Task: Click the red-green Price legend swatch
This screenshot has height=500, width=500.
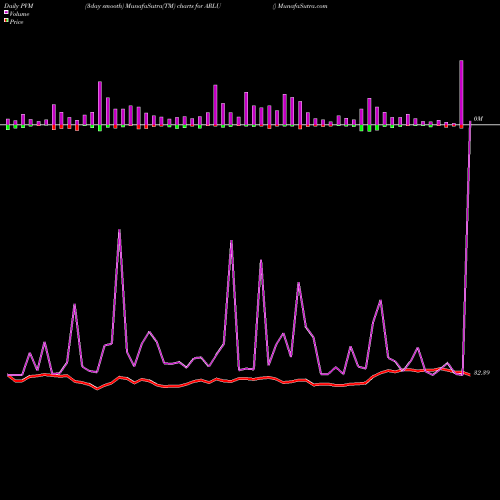Action: (x=6, y=20)
